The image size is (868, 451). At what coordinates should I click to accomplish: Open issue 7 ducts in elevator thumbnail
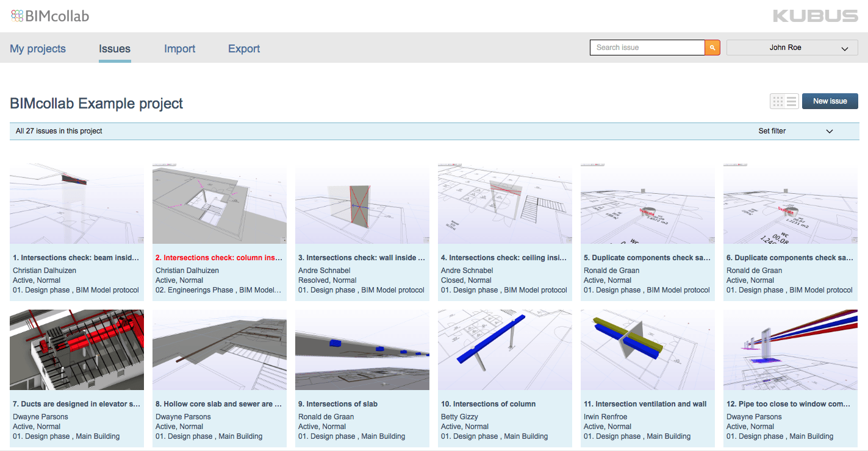(77, 350)
